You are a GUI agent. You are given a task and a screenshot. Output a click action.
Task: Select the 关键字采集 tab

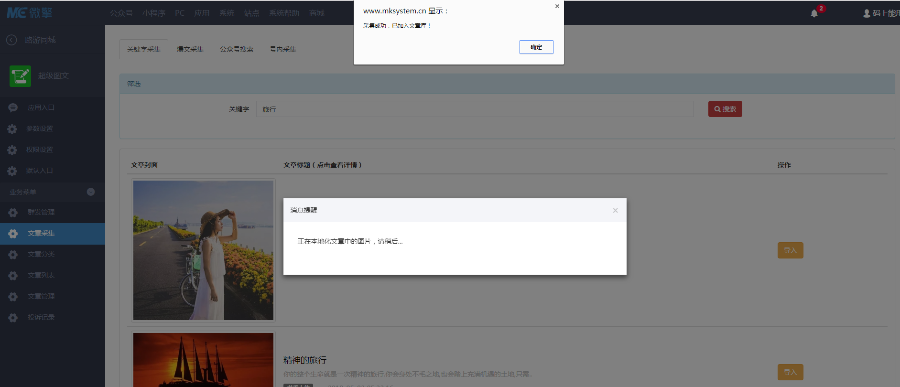tap(143, 49)
